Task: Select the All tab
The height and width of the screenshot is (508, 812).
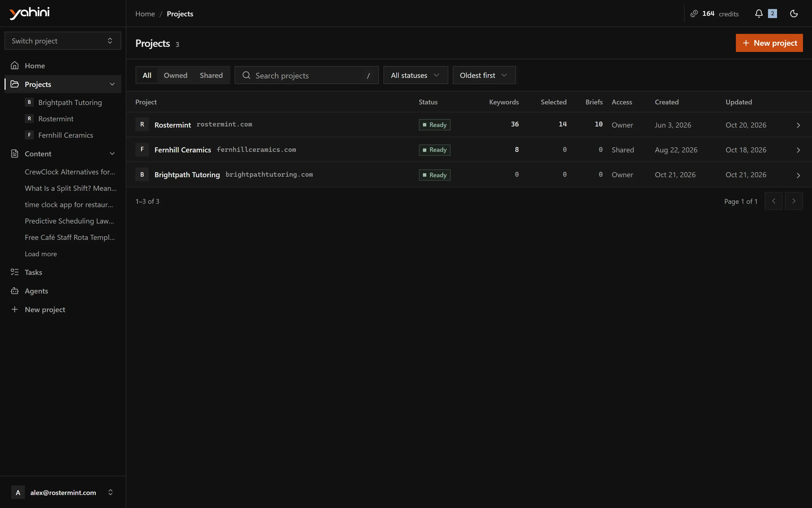Action: (x=147, y=75)
